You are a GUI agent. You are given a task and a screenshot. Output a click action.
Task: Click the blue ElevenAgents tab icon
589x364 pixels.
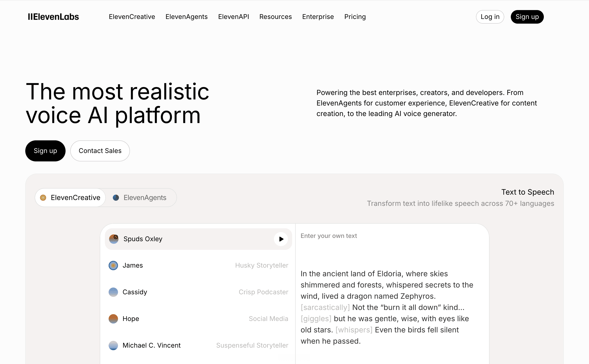click(116, 198)
